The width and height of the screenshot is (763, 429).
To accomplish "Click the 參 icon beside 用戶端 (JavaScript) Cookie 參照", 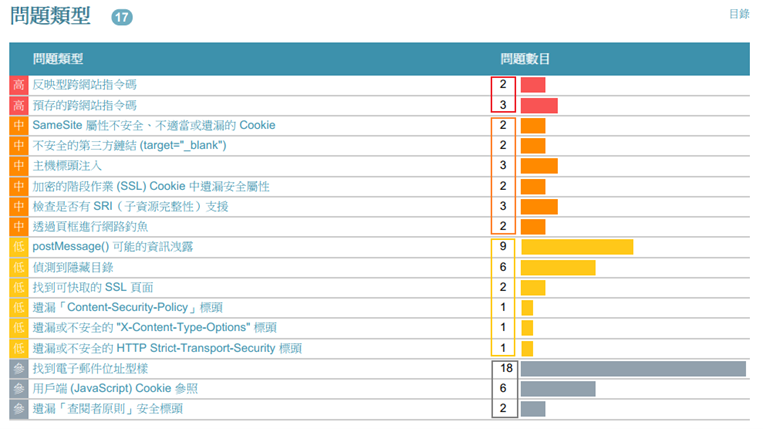I will (x=19, y=388).
